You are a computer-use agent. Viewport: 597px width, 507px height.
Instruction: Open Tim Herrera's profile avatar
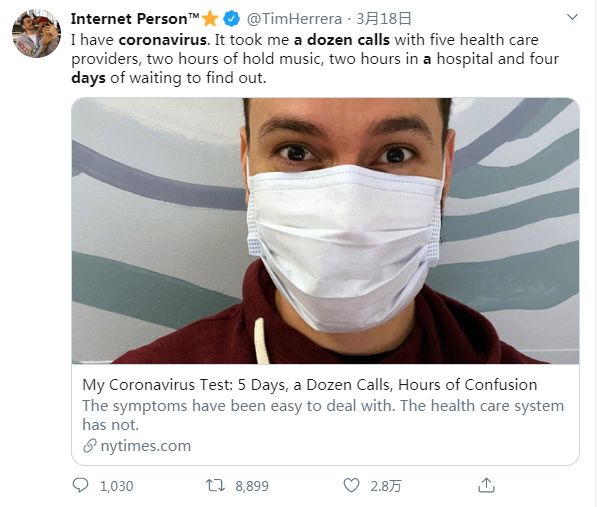tap(37, 33)
